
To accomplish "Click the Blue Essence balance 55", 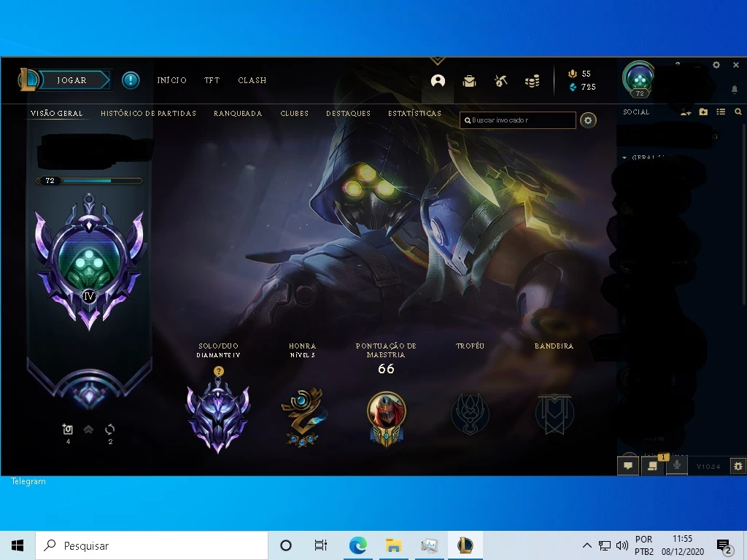I will tap(580, 74).
